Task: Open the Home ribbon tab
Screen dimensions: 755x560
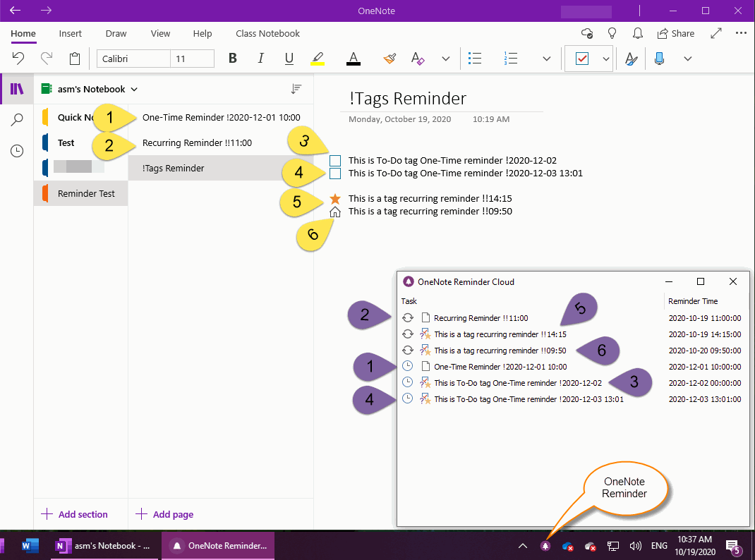Action: click(x=23, y=34)
